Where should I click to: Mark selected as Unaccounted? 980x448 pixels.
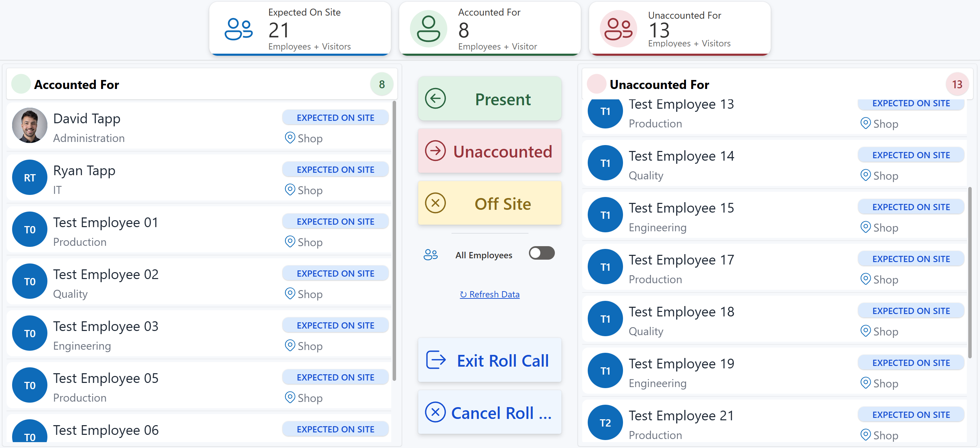pyautogui.click(x=489, y=151)
